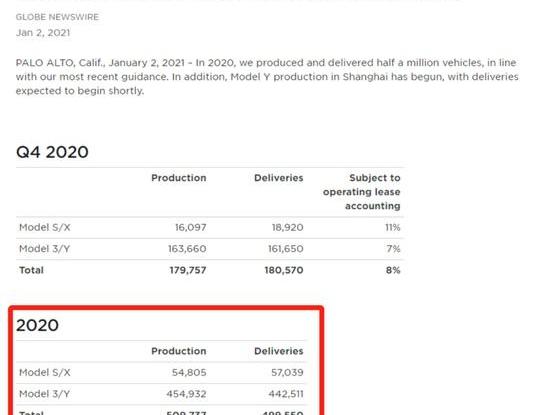
Task: Click 2020 Model 3/Y deliveries 442,511
Action: (286, 394)
